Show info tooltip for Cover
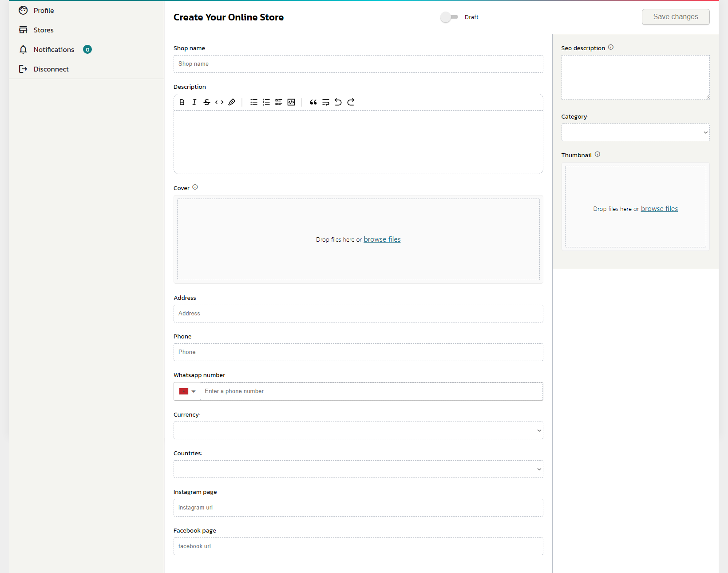728x573 pixels. click(x=195, y=187)
